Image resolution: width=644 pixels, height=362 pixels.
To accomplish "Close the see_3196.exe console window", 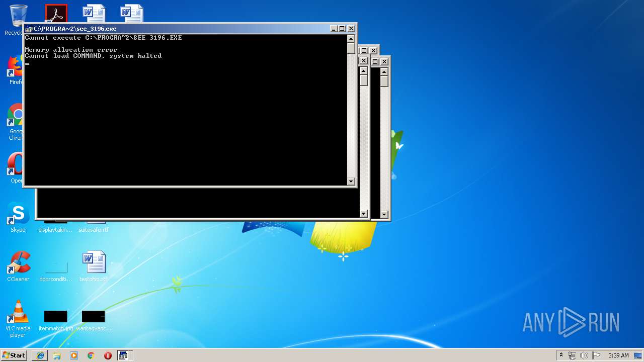I will coord(351,29).
